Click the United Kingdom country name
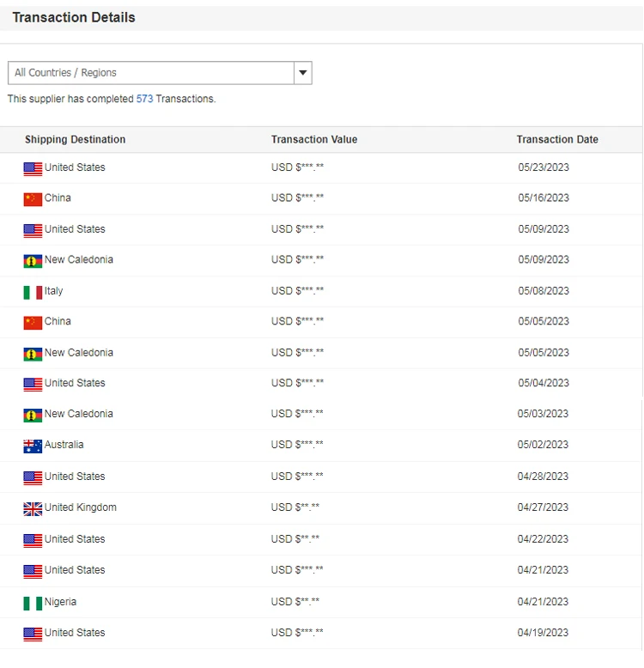Image resolution: width=644 pixels, height=668 pixels. click(x=81, y=507)
